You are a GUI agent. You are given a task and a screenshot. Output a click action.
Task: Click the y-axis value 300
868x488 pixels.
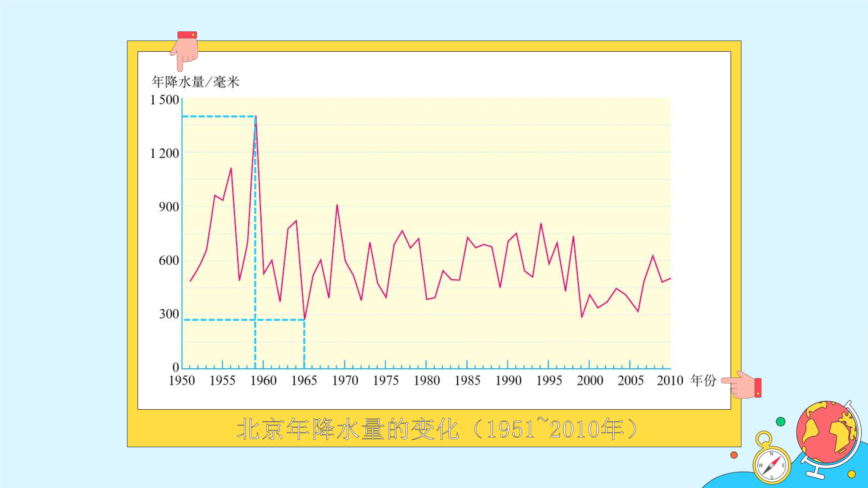[169, 314]
